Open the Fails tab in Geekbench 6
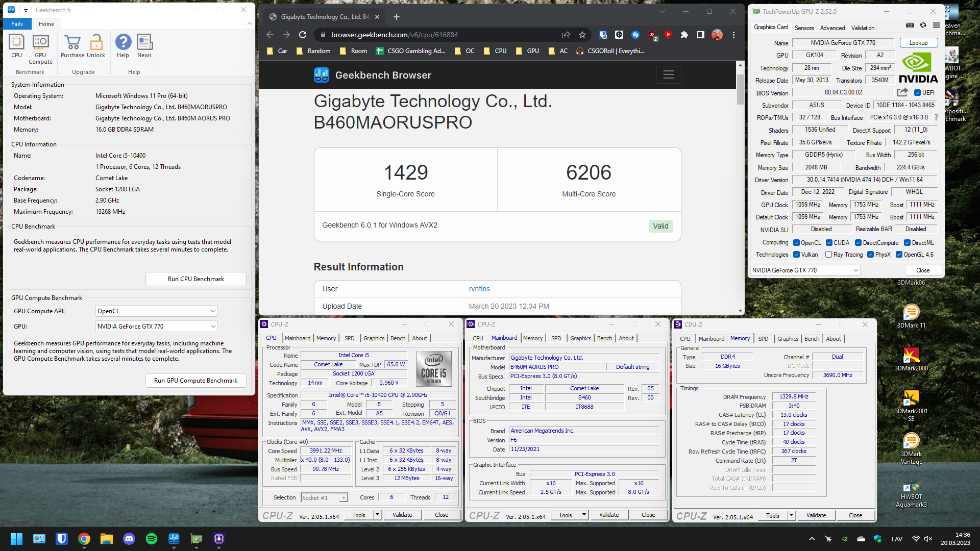Image resolution: width=980 pixels, height=551 pixels. [x=17, y=24]
